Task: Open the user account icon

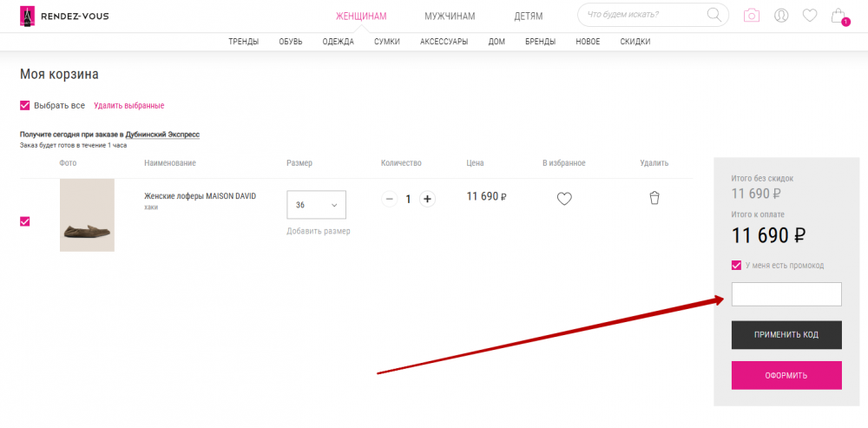Action: pyautogui.click(x=781, y=16)
